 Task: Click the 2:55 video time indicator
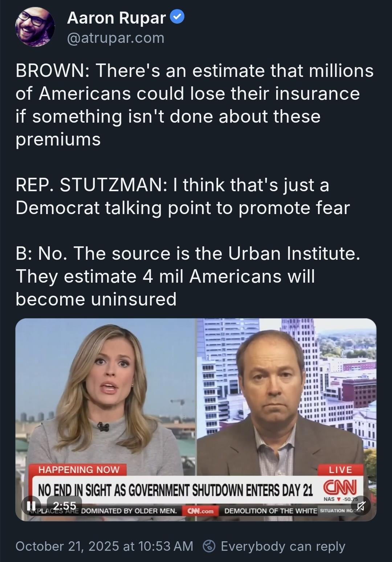click(65, 505)
